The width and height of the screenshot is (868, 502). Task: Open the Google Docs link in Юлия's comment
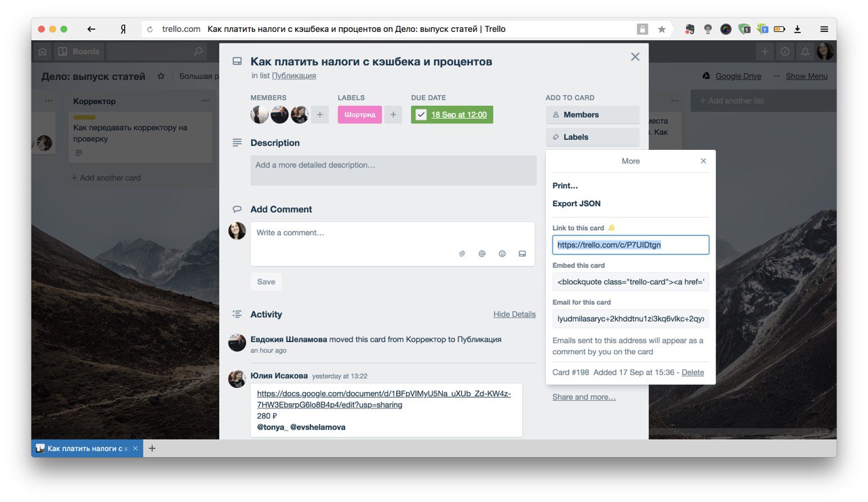click(384, 399)
